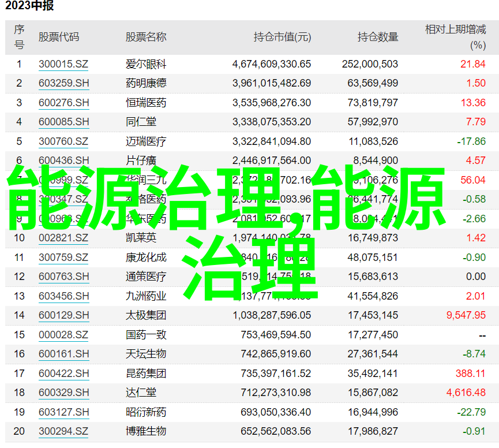Open stock code link 600436.SH
499x448 pixels.
(x=63, y=160)
